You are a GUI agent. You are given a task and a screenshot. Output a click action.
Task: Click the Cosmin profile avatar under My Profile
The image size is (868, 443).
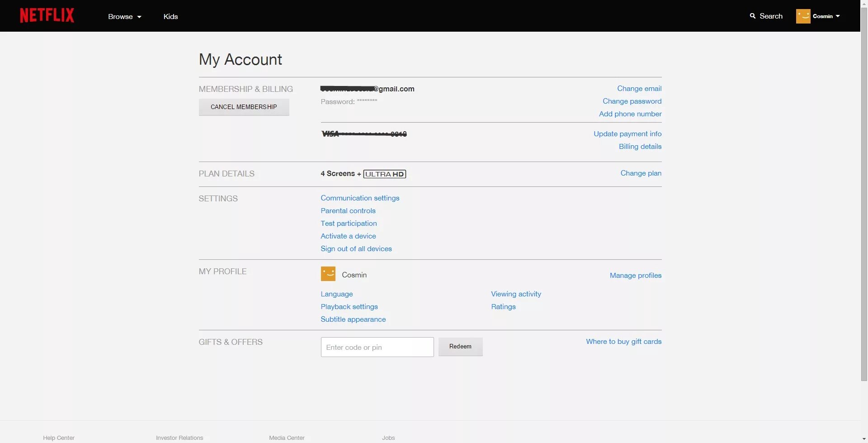(328, 274)
